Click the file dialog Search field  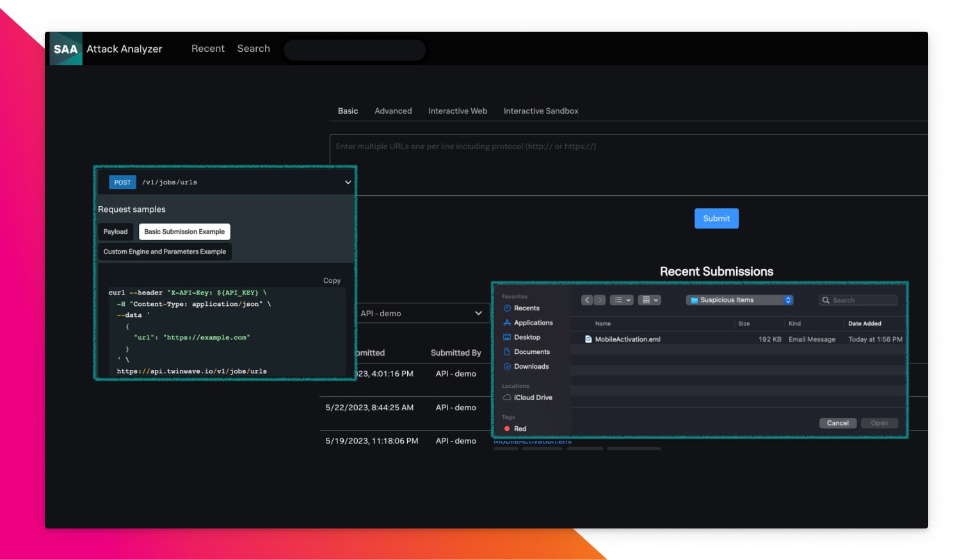pos(858,300)
